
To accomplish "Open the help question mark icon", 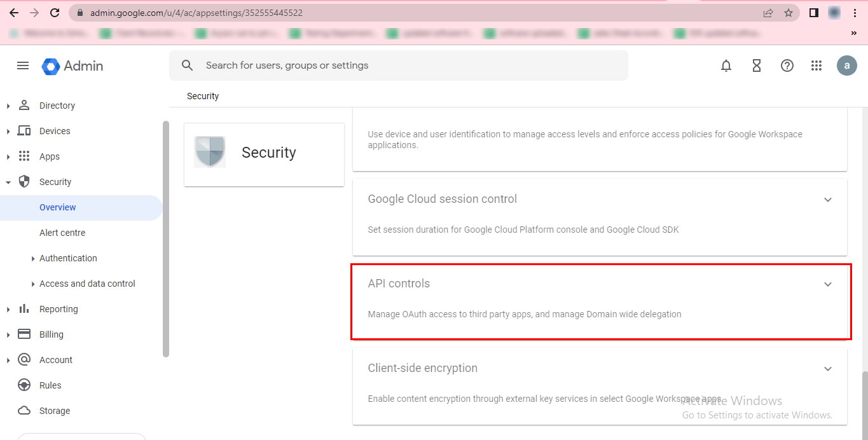I will click(787, 65).
